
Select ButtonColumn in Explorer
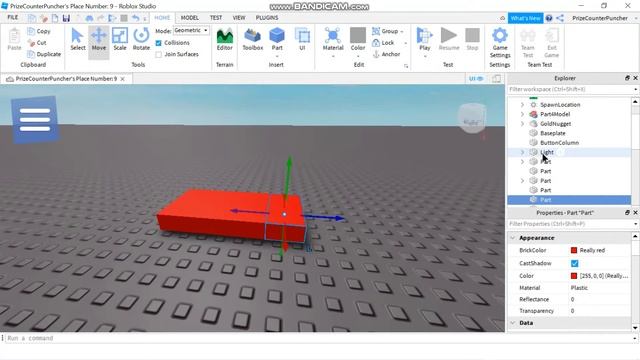pyautogui.click(x=559, y=142)
